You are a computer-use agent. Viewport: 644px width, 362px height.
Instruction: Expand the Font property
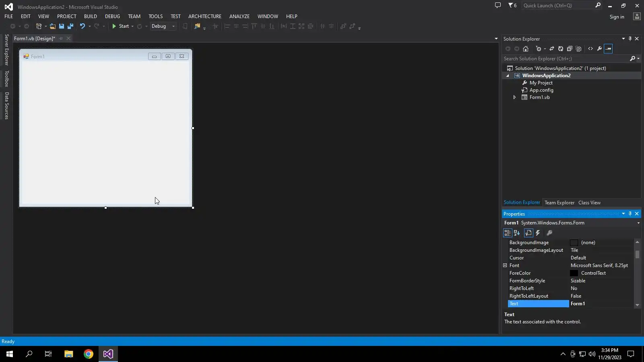click(x=505, y=265)
